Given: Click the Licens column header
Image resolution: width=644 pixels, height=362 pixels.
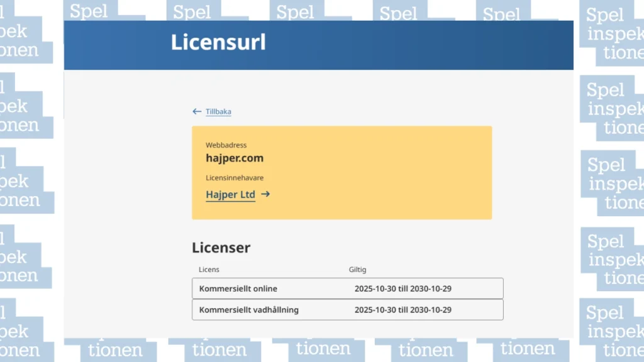Looking at the screenshot, I should 208,269.
